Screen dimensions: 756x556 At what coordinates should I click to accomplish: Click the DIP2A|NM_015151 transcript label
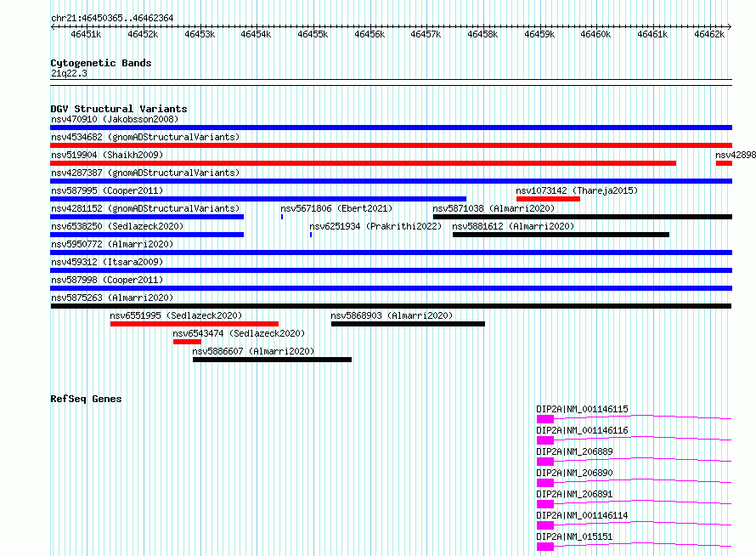tap(574, 536)
